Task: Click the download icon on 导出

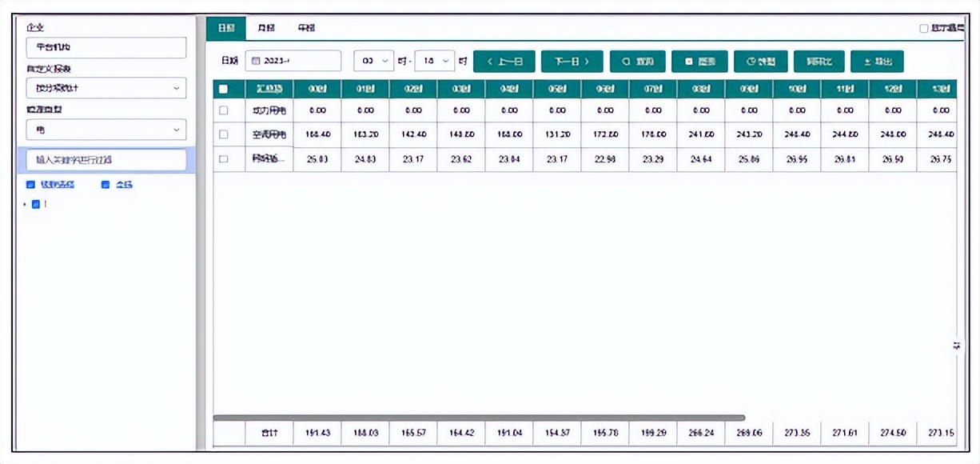Action: point(866,62)
